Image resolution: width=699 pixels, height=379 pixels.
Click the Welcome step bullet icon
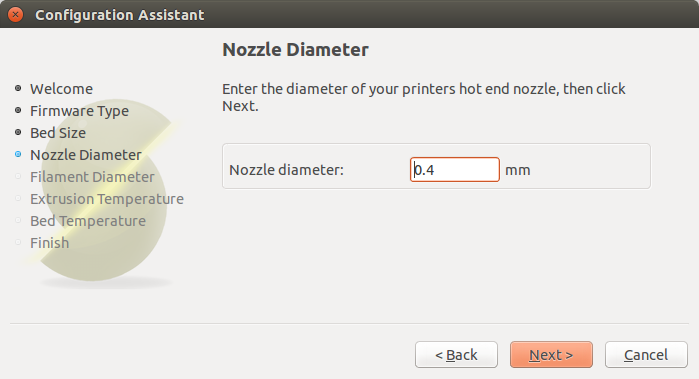pos(18,88)
